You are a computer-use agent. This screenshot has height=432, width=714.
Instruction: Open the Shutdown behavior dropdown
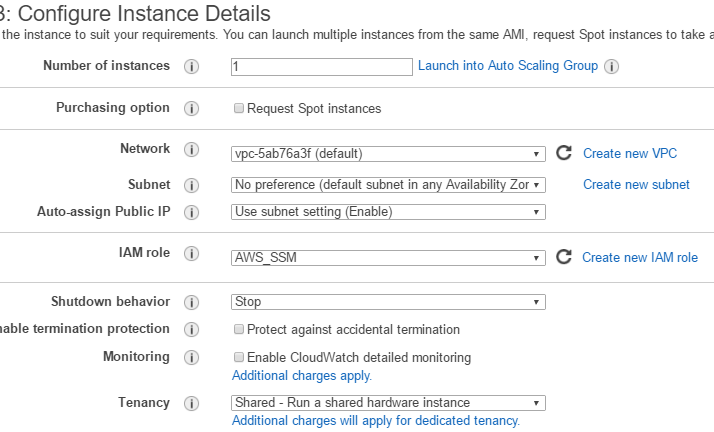(388, 302)
